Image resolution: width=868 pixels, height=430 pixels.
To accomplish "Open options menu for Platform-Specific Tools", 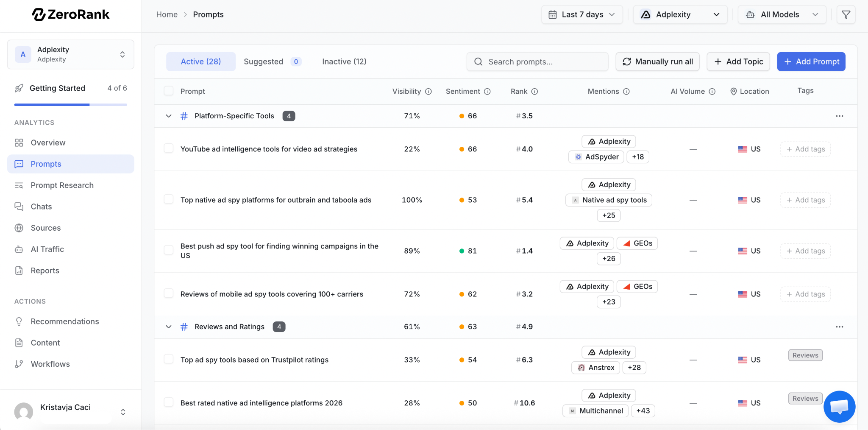I will pyautogui.click(x=840, y=116).
